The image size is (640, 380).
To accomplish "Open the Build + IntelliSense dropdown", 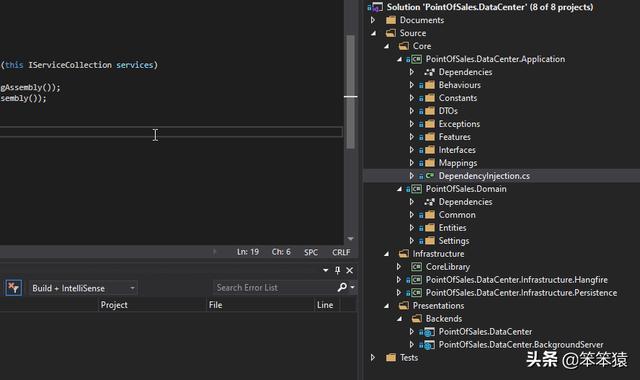I will coord(83,288).
